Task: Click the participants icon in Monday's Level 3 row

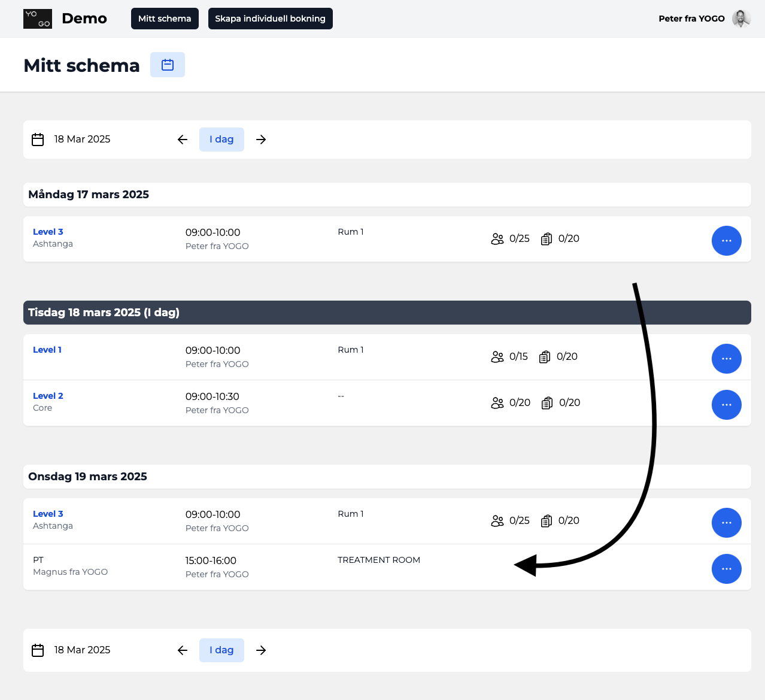Action: 497,239
